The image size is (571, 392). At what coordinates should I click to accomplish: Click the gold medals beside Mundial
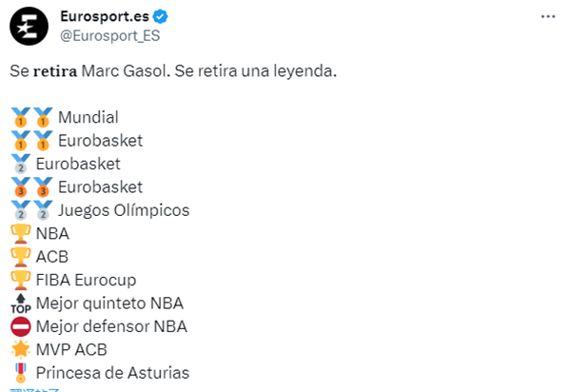click(x=31, y=118)
